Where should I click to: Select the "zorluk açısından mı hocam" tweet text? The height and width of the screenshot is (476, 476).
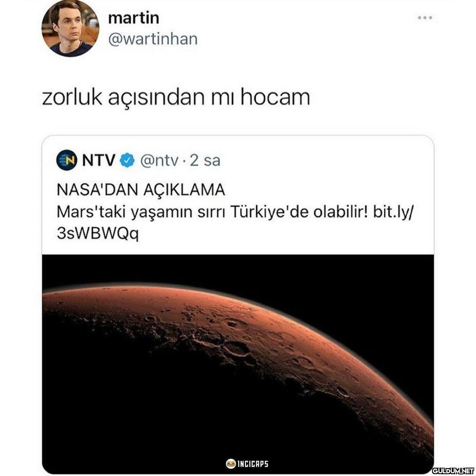tap(176, 98)
